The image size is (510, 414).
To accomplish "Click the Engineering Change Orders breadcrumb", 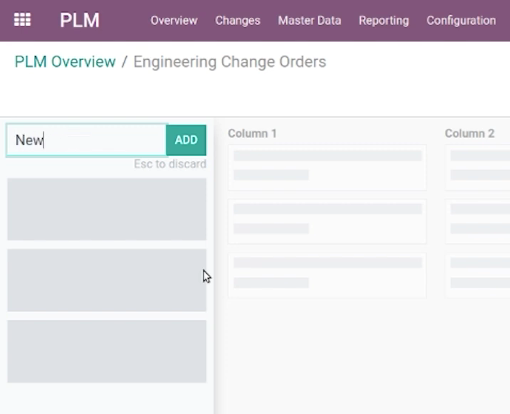I will tap(230, 62).
